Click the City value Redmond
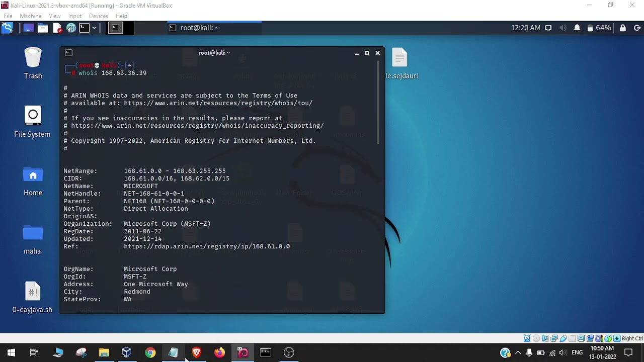Viewport: 644px width, 362px height. (x=137, y=292)
